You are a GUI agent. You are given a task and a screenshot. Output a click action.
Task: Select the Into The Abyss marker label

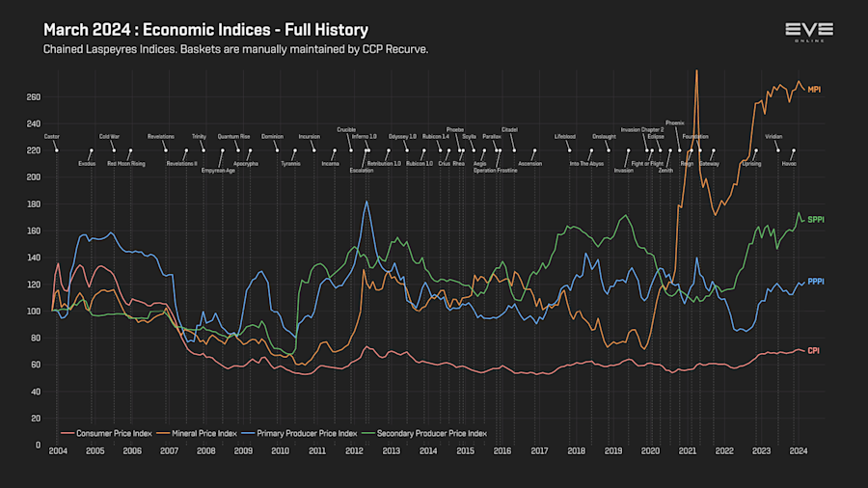[x=586, y=164]
